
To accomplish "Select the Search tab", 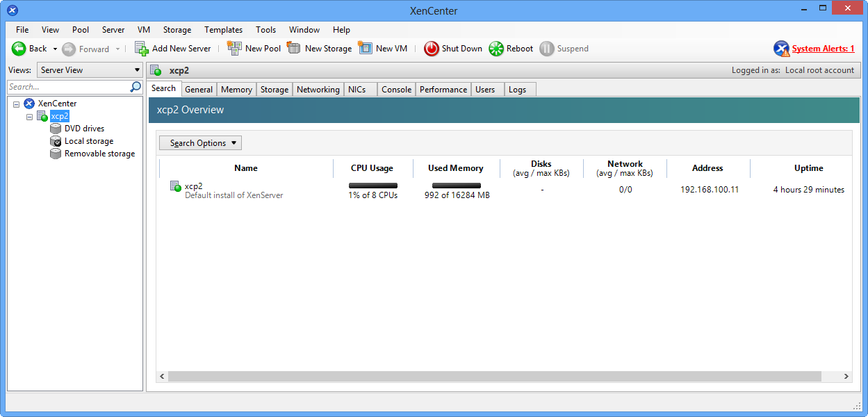I will [164, 88].
